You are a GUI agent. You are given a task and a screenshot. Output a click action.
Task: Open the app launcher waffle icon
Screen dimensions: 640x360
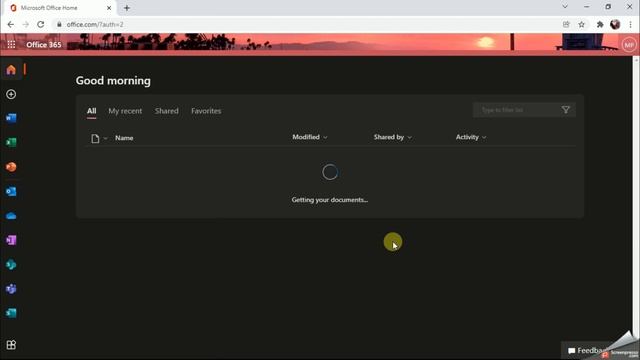click(x=11, y=44)
